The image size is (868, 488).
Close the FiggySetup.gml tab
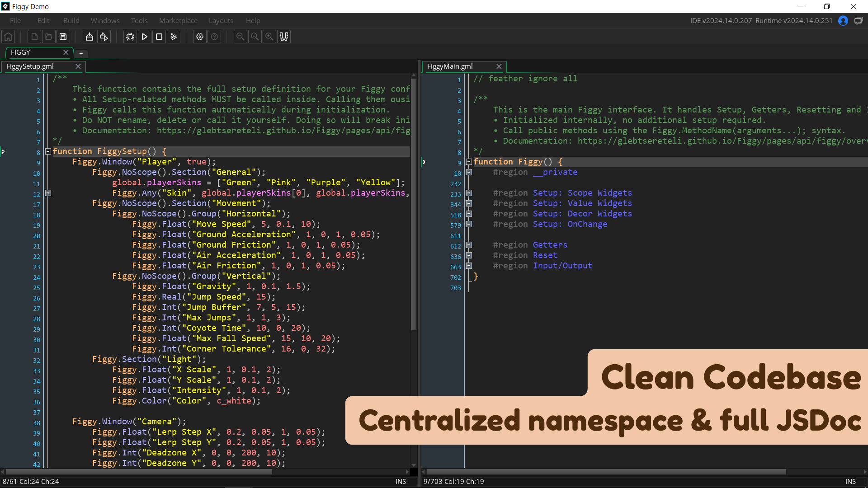[x=78, y=66]
